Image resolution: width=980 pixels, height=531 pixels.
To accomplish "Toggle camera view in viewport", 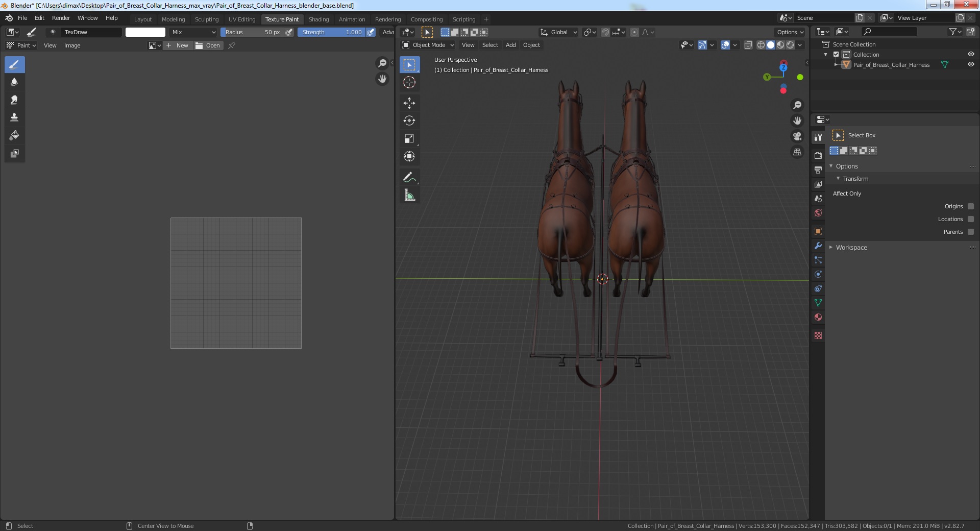I will [x=797, y=136].
